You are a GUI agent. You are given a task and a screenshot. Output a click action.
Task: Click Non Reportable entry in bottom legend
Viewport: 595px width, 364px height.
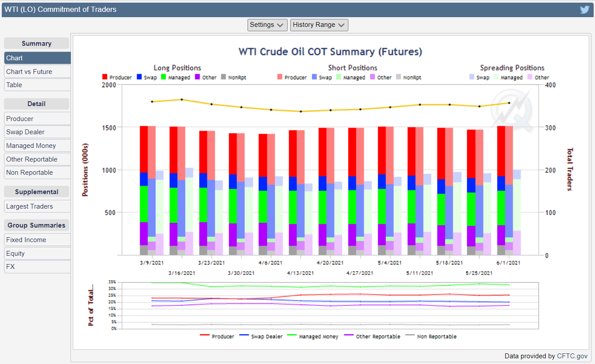431,336
